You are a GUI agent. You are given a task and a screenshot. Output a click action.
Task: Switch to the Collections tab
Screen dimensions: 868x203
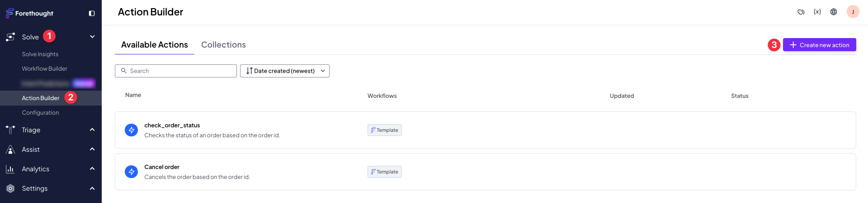(223, 45)
